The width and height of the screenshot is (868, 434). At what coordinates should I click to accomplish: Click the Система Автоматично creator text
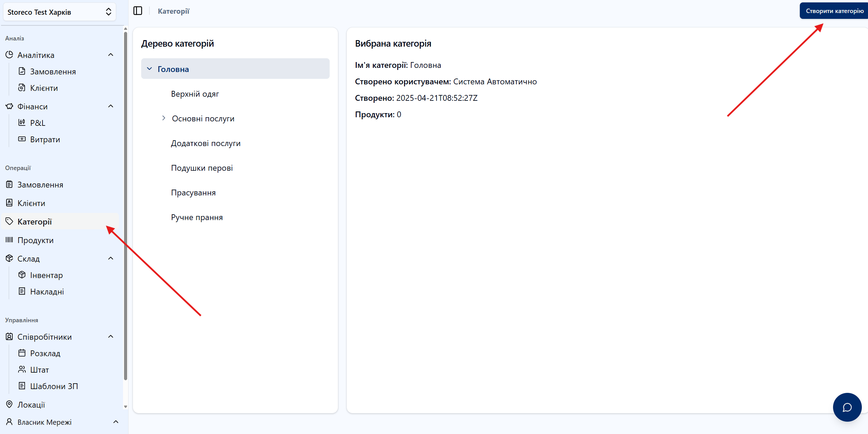coord(495,82)
